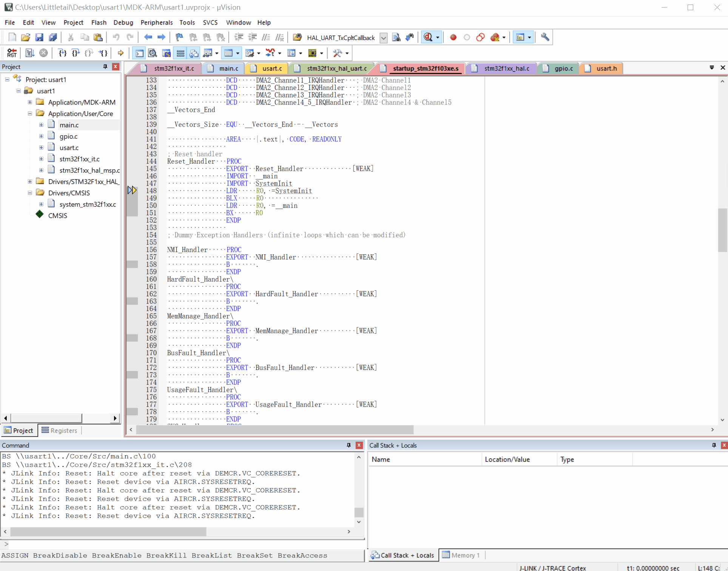The height and width of the screenshot is (571, 728).
Task: Indent selected lines icon
Action: pyautogui.click(x=239, y=37)
